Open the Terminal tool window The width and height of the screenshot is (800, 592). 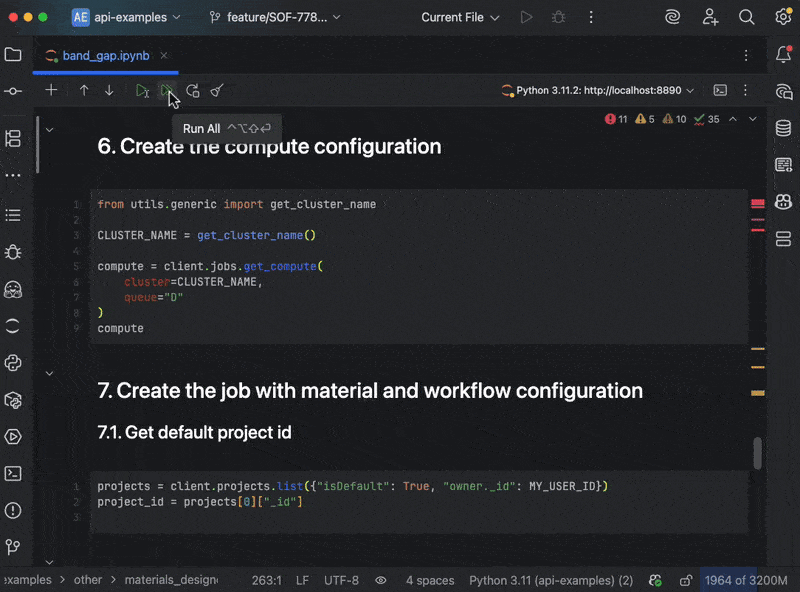(x=13, y=474)
